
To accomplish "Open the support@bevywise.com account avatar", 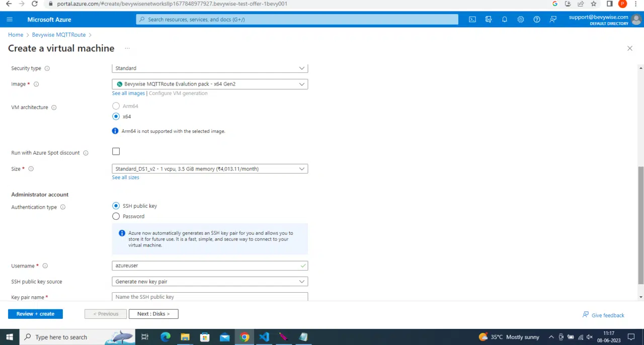I will [637, 20].
